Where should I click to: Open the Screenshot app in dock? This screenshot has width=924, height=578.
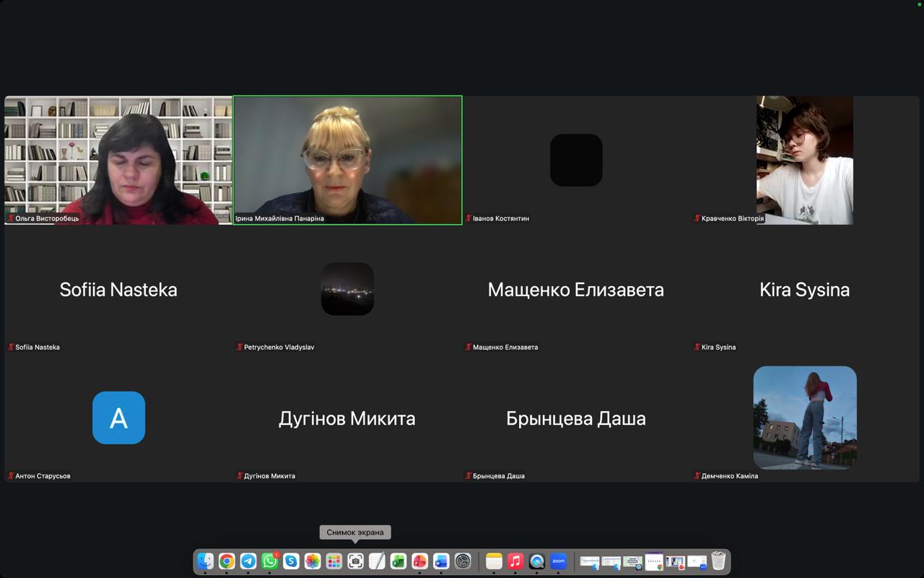click(x=355, y=561)
